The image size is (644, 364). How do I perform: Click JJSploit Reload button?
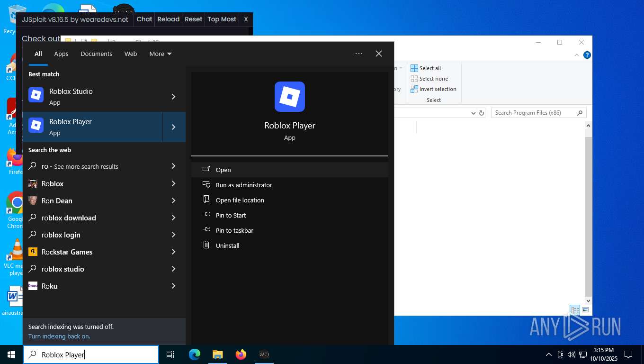[169, 19]
